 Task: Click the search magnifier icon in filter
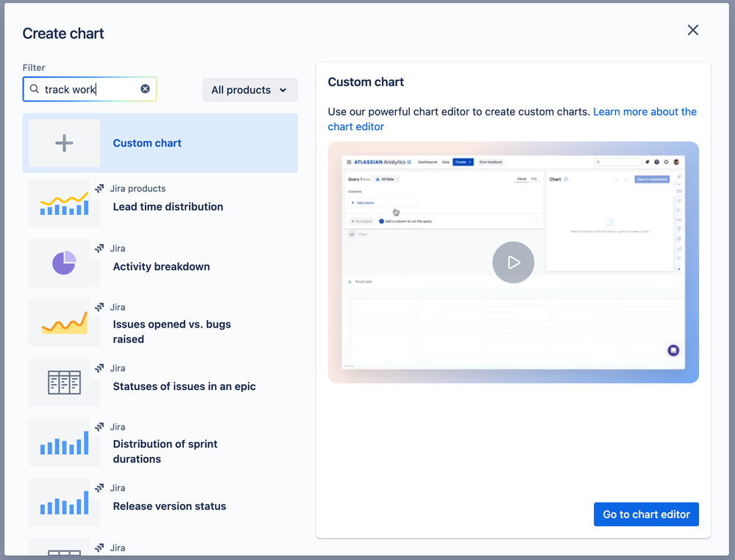click(35, 88)
